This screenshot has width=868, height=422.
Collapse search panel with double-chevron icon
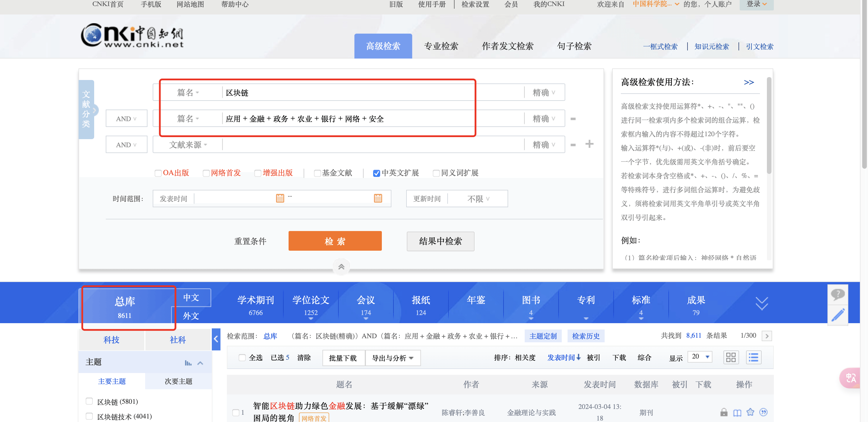coord(341,267)
